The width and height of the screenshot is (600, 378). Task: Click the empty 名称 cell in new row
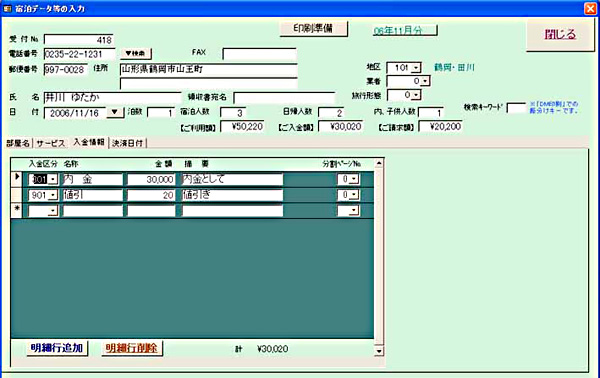coord(93,210)
